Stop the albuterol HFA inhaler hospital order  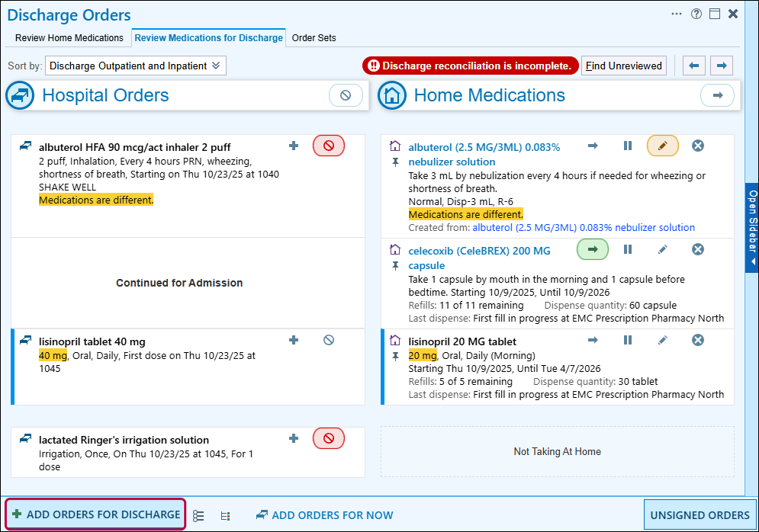tap(329, 146)
